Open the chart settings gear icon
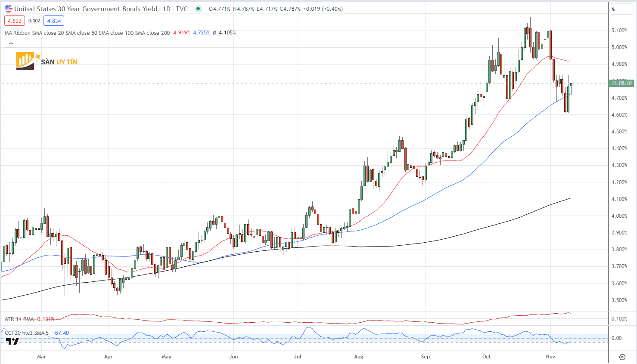 tap(622, 357)
